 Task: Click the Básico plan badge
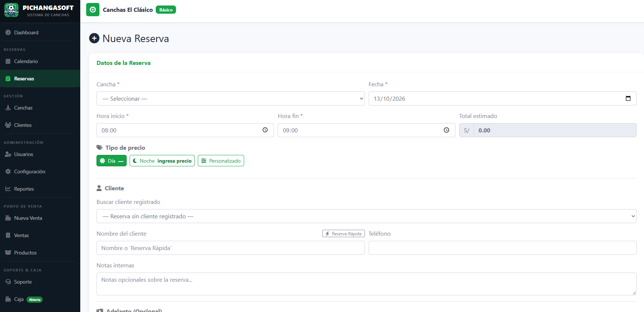click(x=166, y=10)
